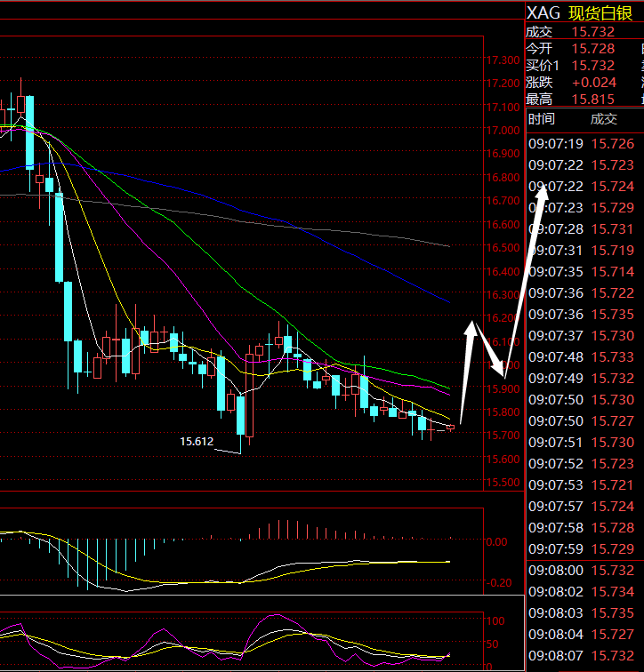Click the 时间 column header

pyautogui.click(x=542, y=119)
